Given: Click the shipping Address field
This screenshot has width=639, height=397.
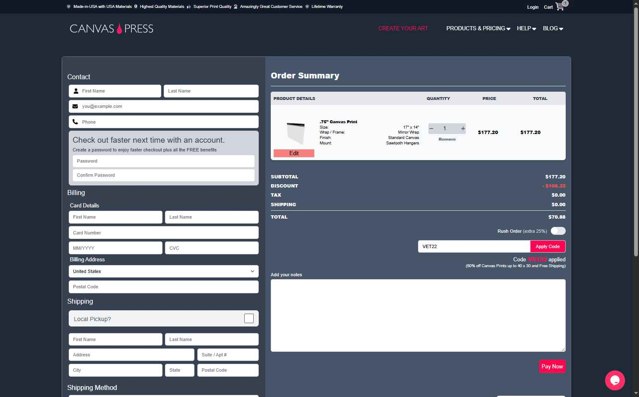Looking at the screenshot, I should [x=131, y=355].
